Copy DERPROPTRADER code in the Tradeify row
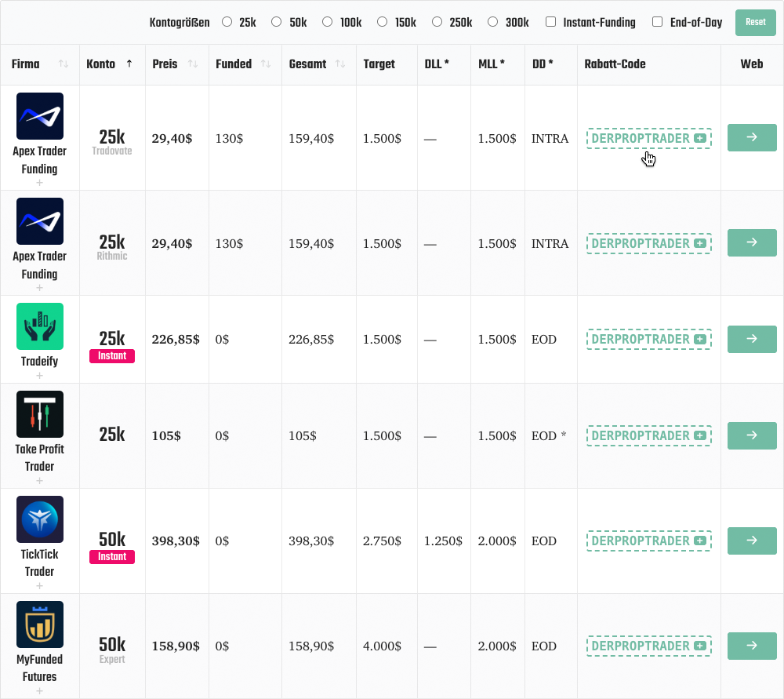 [x=648, y=339]
